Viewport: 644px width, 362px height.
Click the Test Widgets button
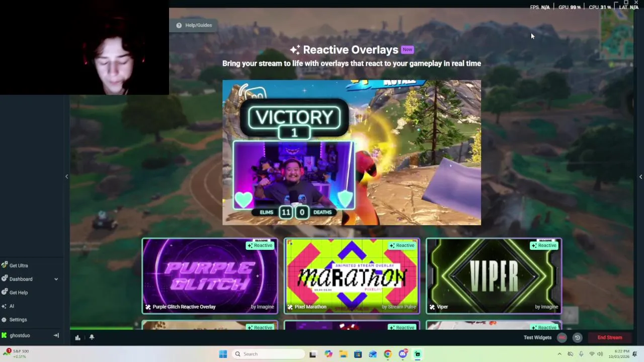tap(537, 337)
